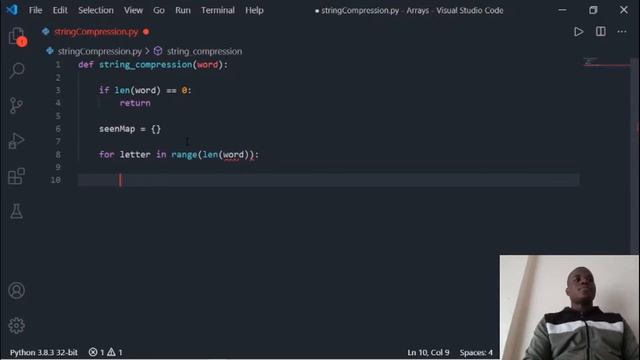Open the Help menu
This screenshot has width=640, height=360.
coord(254,10)
